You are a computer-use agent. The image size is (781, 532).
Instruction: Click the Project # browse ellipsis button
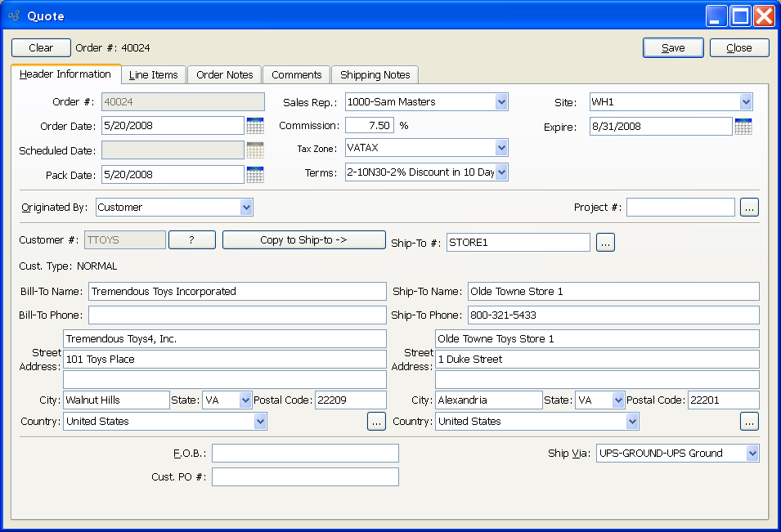[x=749, y=208]
